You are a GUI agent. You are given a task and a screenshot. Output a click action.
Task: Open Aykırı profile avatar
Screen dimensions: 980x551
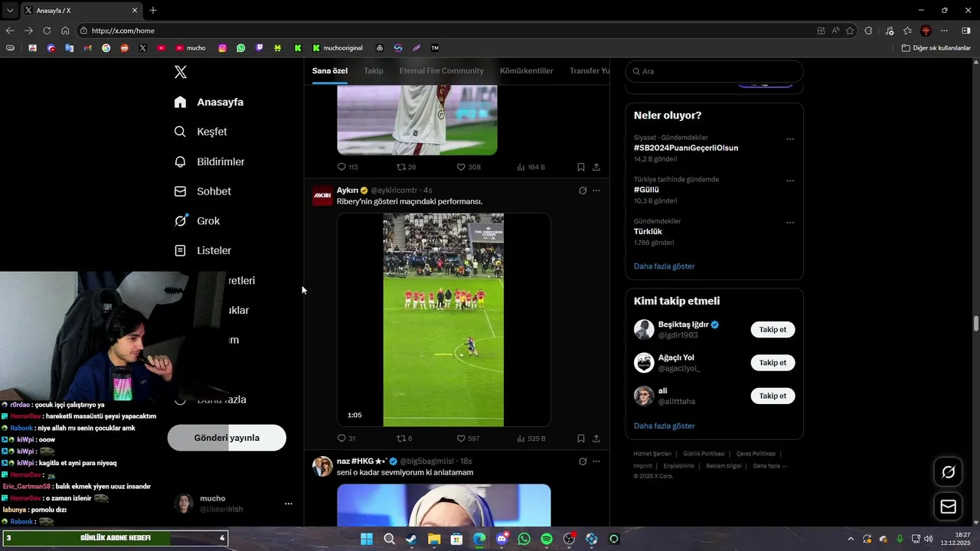coord(322,196)
